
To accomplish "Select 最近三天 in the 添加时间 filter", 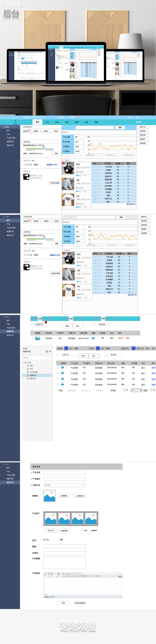I will click(140, 348).
